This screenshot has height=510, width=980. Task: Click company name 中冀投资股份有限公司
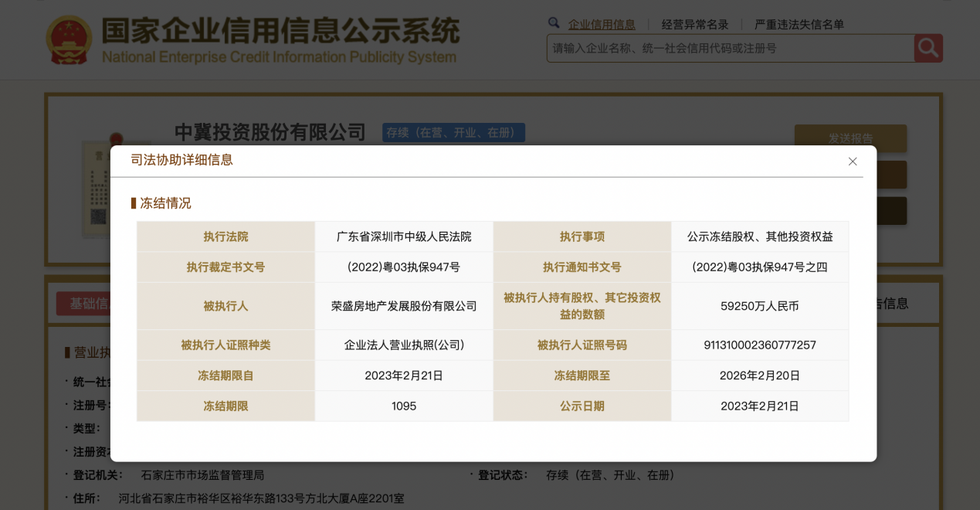click(270, 132)
